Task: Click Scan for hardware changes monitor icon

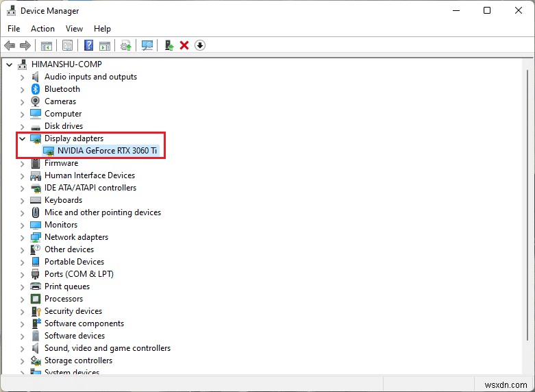Action: tap(147, 45)
